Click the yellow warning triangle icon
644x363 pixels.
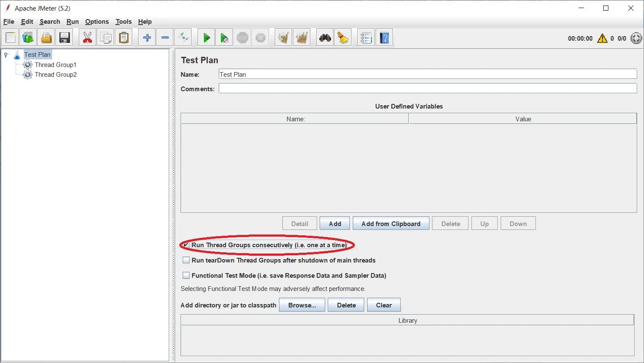pos(602,38)
